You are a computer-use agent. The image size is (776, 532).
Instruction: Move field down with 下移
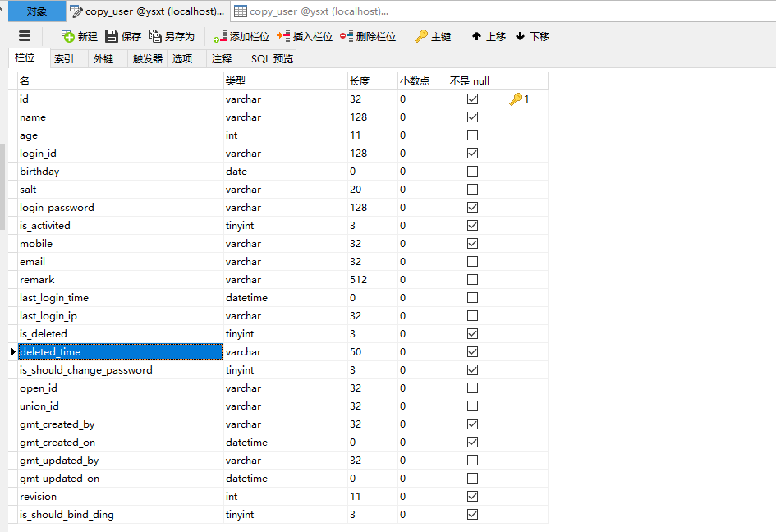532,36
